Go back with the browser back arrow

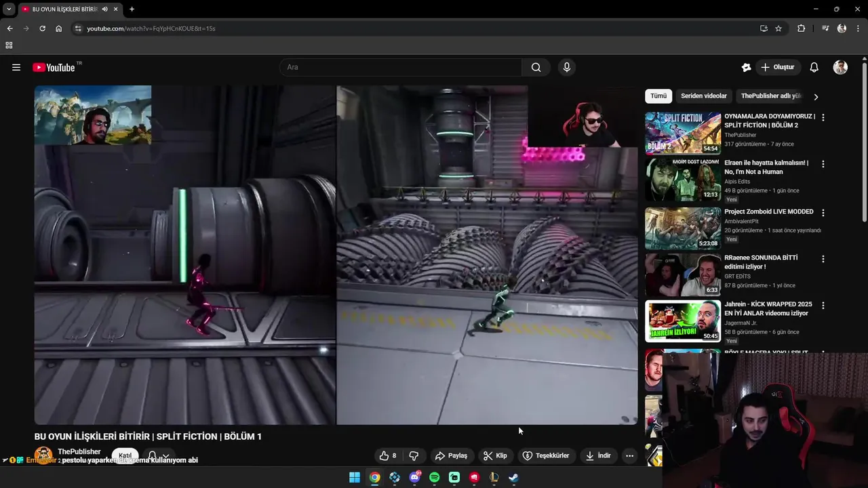click(x=9, y=28)
